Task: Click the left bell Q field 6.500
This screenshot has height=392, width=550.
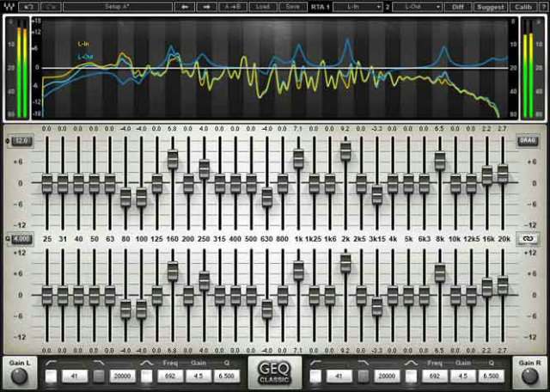Action: (x=227, y=377)
